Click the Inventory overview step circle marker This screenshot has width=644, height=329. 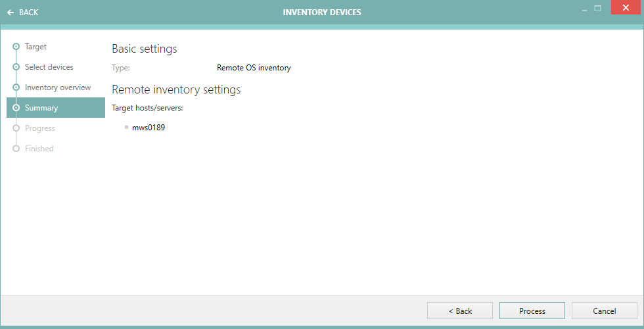coord(16,88)
